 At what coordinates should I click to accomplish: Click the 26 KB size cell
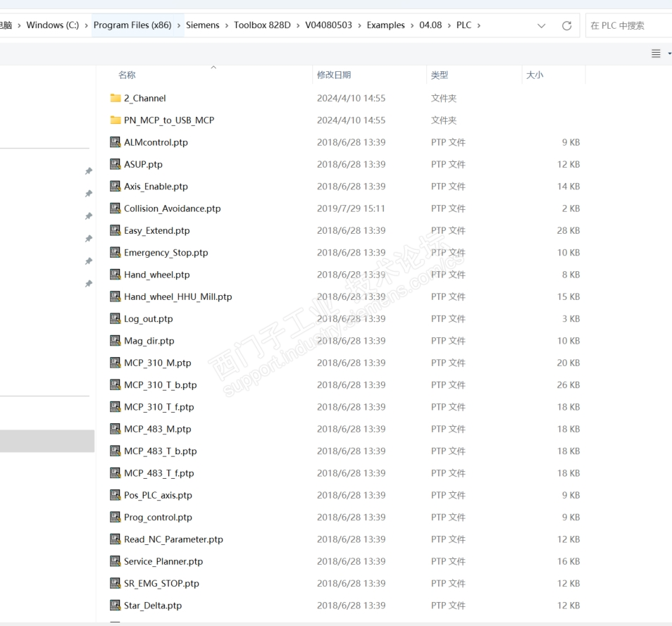coord(568,384)
